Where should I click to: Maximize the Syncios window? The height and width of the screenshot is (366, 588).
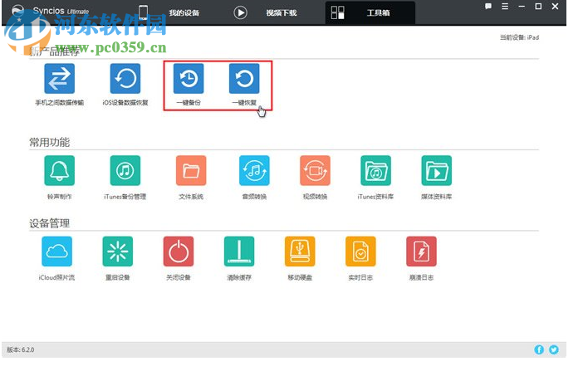pyautogui.click(x=538, y=7)
